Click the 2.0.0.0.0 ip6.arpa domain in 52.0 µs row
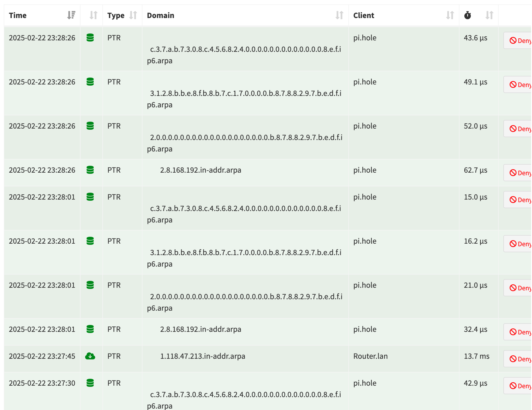The height and width of the screenshot is (410, 532). [x=245, y=143]
